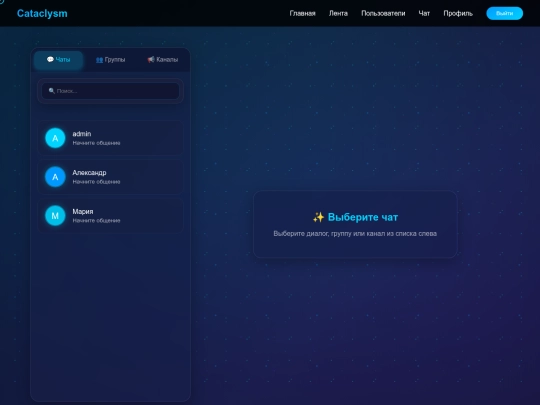The image size is (540, 405).
Task: Click the chat search field
Action: 110,91
